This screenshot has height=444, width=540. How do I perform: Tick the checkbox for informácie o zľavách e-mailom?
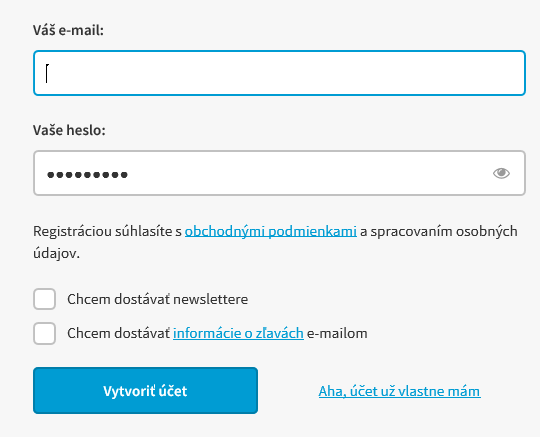(44, 333)
